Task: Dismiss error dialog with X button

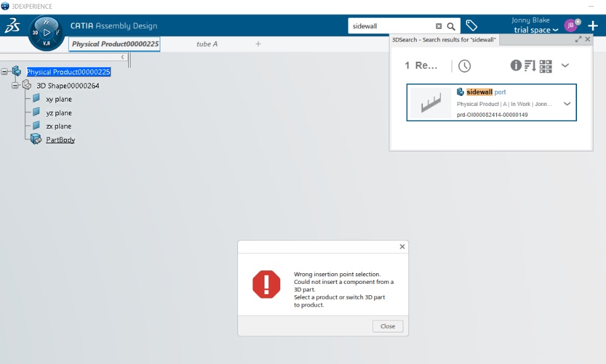Action: pos(402,247)
